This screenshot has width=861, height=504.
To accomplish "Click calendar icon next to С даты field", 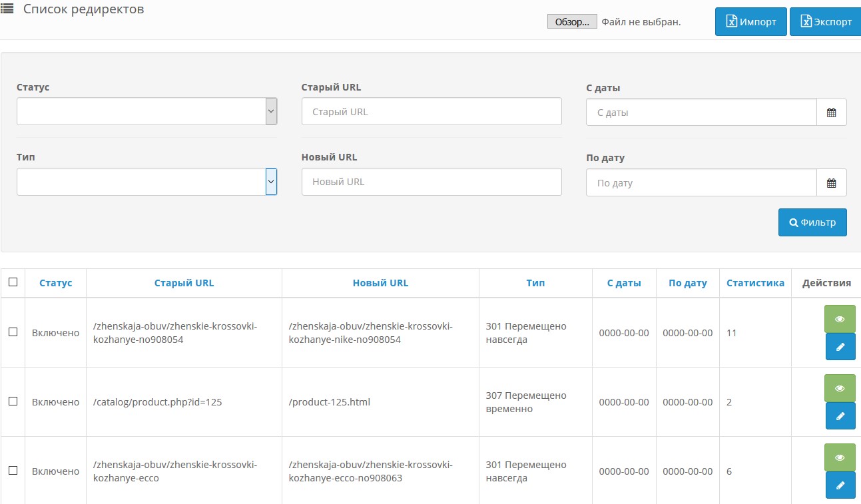I will click(831, 113).
